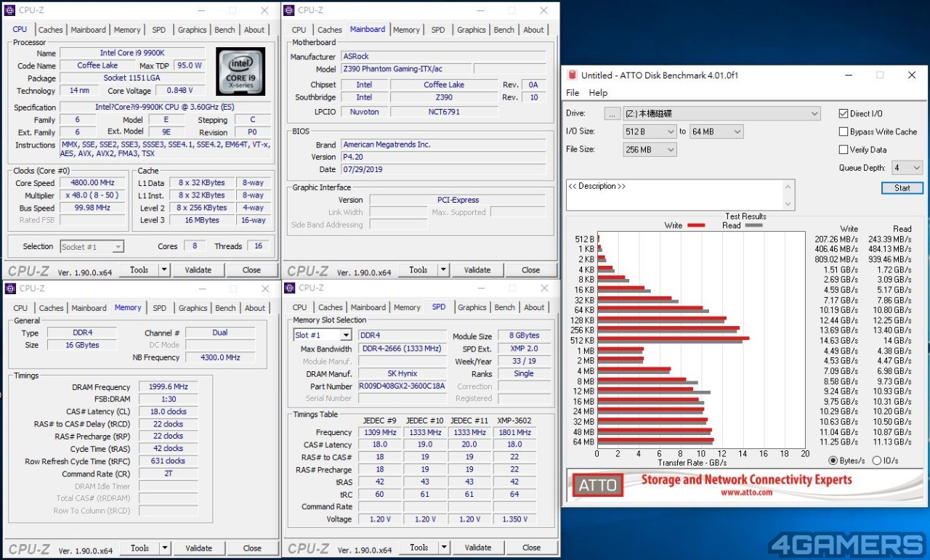Switch to About tab in Memory window
Viewport: 930px width, 560px height.
click(255, 308)
